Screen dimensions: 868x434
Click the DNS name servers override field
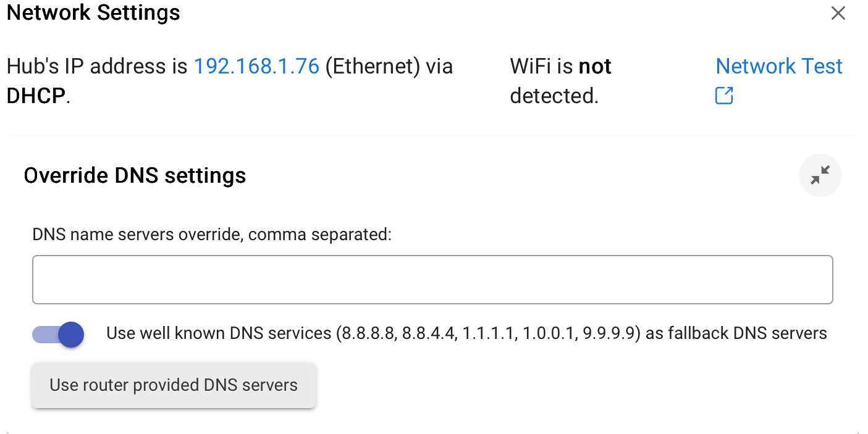point(432,280)
